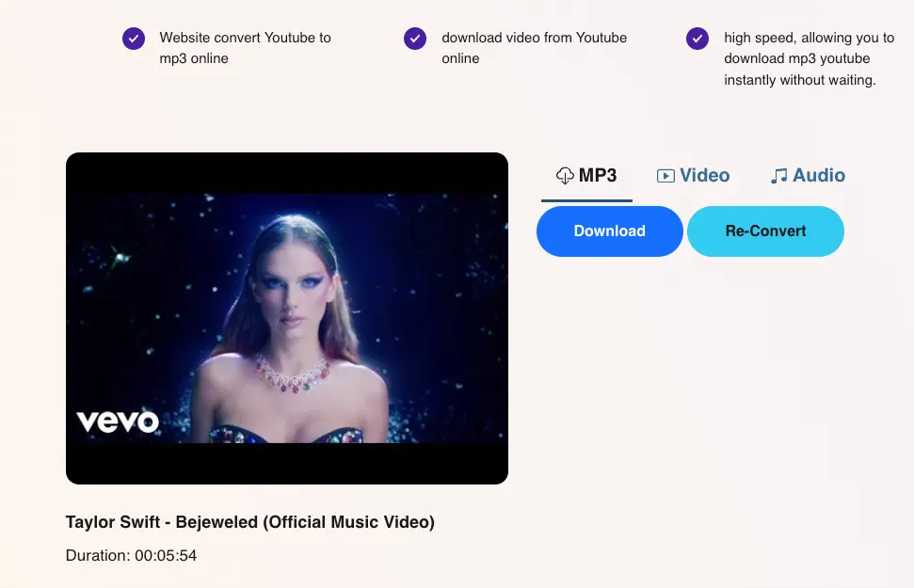Click the 'Taylor Swift - Bejeweled' video title
Viewport: 914px width, 588px height.
[x=250, y=521]
